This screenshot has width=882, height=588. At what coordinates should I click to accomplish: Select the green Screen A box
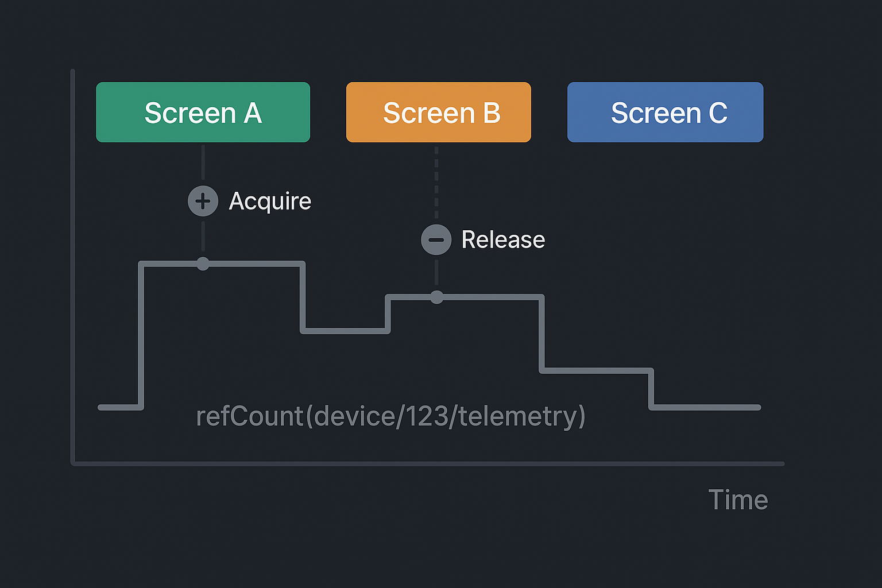pyautogui.click(x=203, y=112)
